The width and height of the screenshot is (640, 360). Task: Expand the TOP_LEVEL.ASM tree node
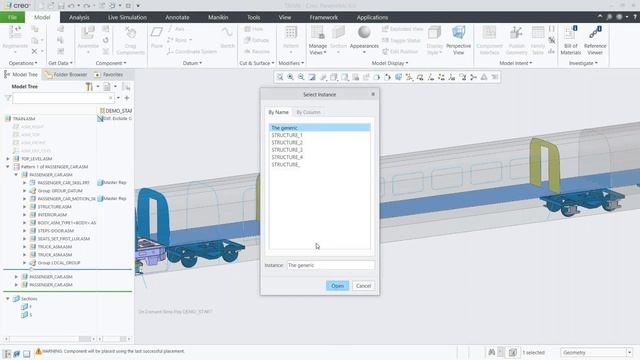coord(8,159)
